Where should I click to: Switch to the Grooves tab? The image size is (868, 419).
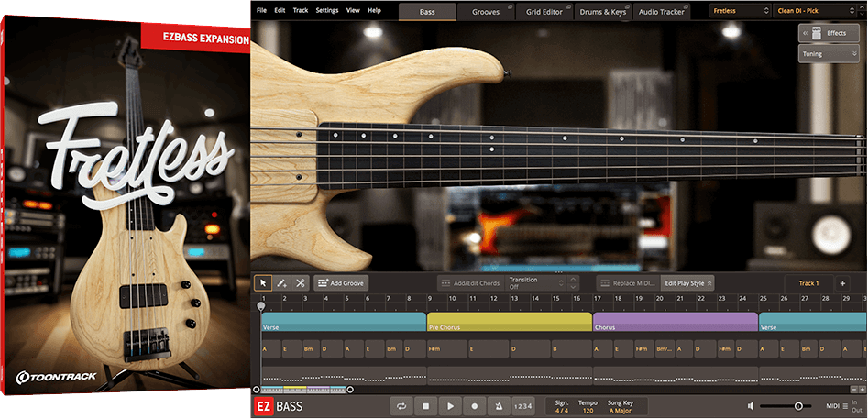pos(486,12)
